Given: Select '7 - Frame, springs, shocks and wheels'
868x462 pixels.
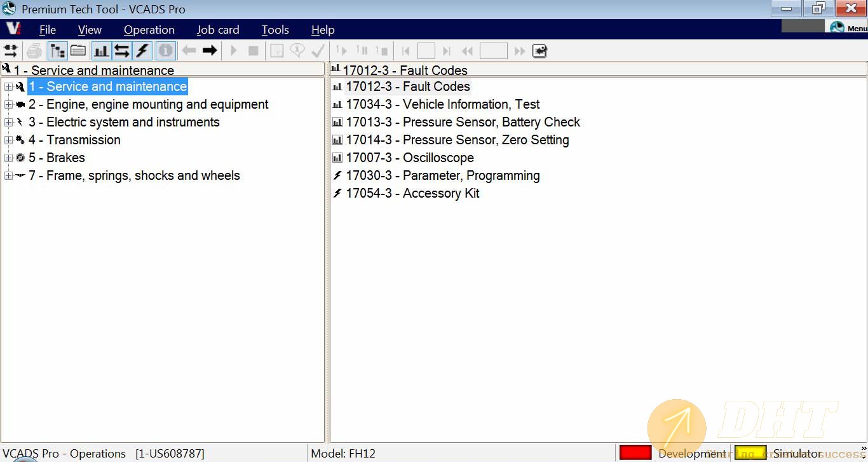Looking at the screenshot, I should [x=134, y=175].
